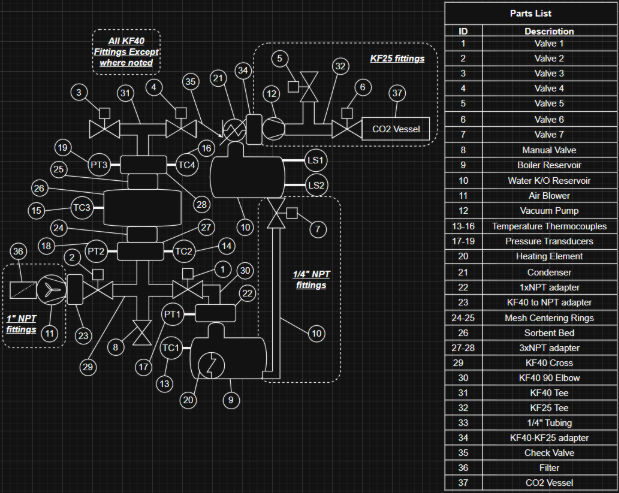Click the TC2 thermocouple symbol
The height and width of the screenshot is (493, 619).
pos(184,250)
